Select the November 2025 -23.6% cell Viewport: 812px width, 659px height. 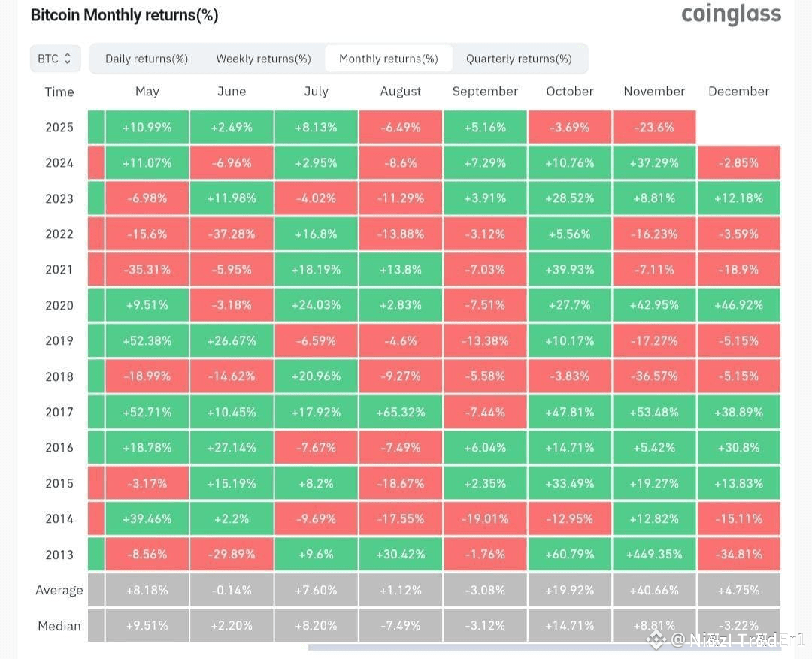tap(654, 127)
